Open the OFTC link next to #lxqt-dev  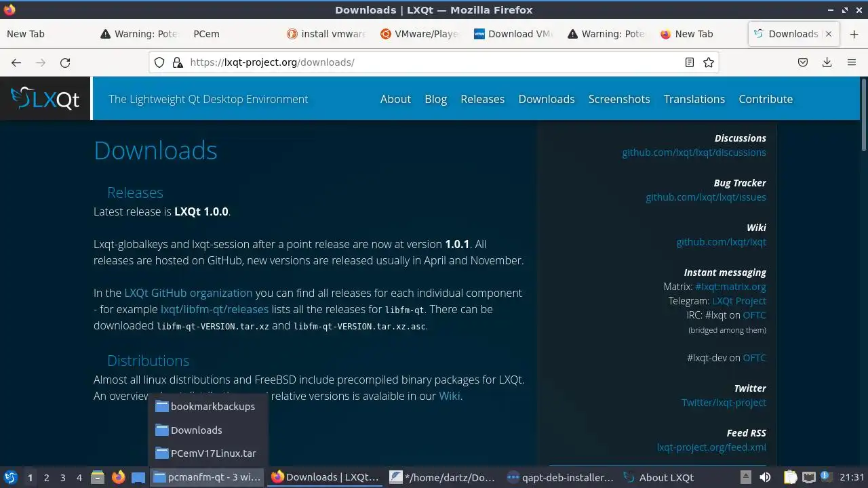(x=754, y=358)
